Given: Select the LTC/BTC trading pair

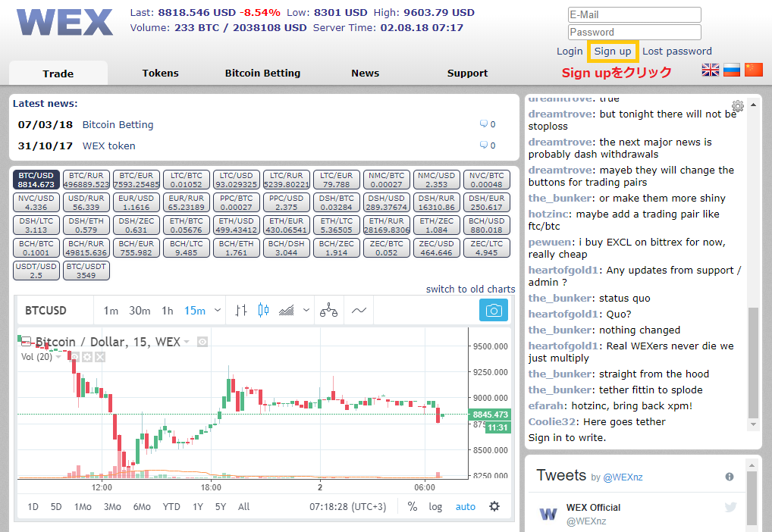Looking at the screenshot, I should pos(186,180).
